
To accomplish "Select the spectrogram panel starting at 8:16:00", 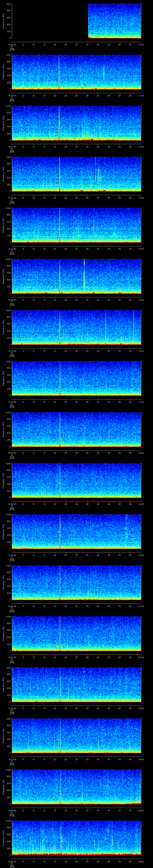I will 77,378.
